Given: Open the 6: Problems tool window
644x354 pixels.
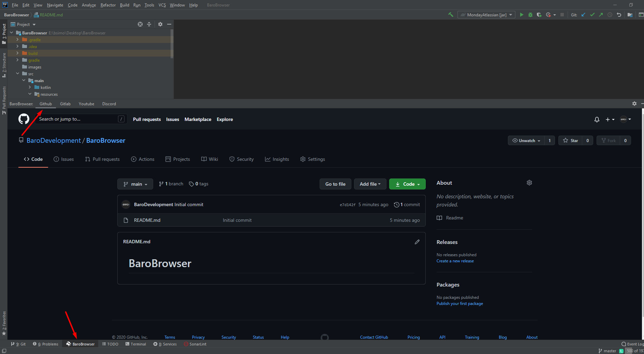Looking at the screenshot, I should 45,344.
